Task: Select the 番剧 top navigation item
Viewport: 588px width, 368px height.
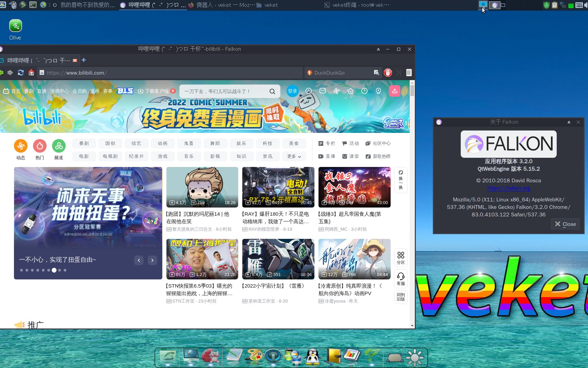Action: pyautogui.click(x=29, y=91)
